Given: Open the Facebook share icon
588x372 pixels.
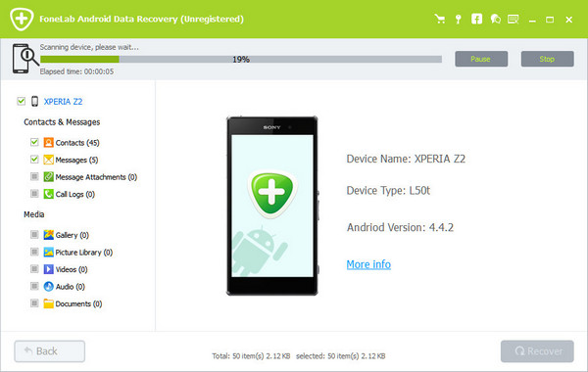Looking at the screenshot, I should pyautogui.click(x=476, y=19).
